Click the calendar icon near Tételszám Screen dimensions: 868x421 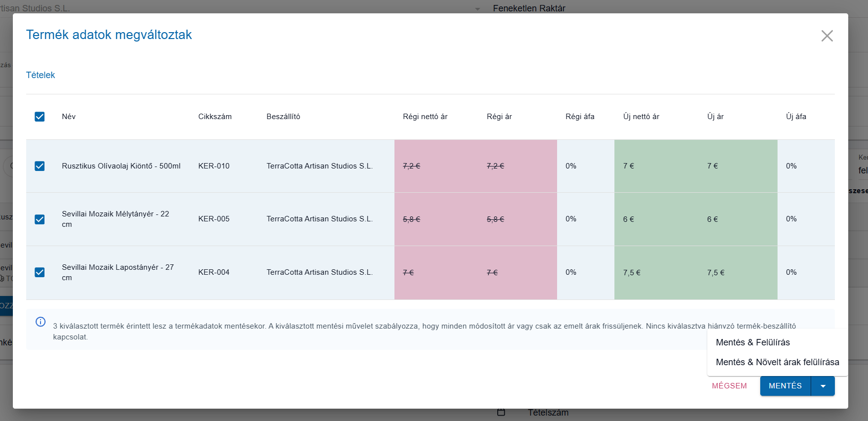pyautogui.click(x=501, y=412)
